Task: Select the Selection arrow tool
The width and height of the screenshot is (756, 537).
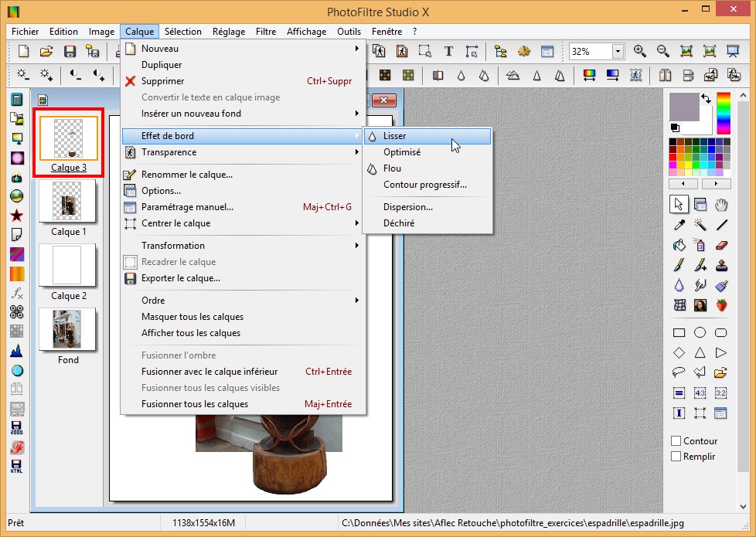Action: [x=679, y=205]
